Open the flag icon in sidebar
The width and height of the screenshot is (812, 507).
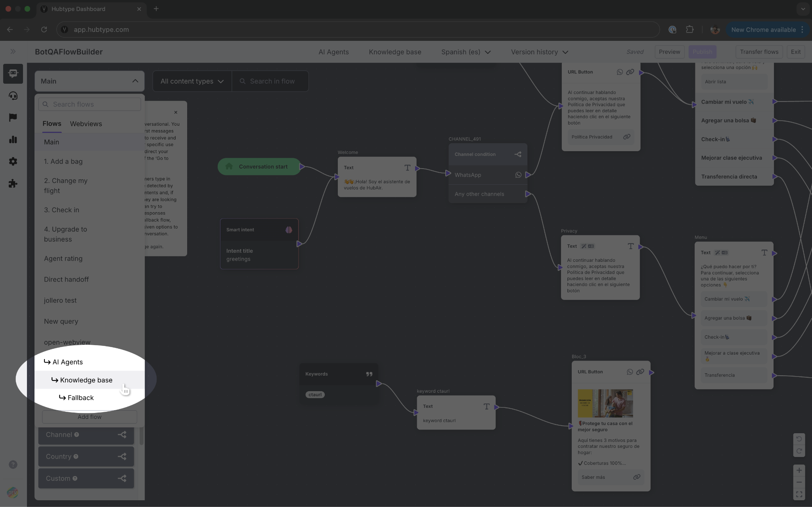(x=13, y=117)
